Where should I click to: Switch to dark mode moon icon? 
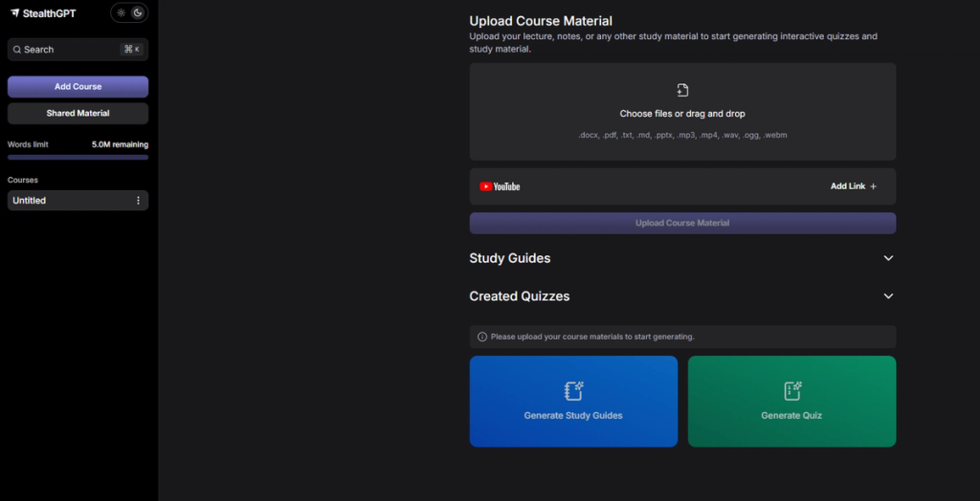coord(138,12)
